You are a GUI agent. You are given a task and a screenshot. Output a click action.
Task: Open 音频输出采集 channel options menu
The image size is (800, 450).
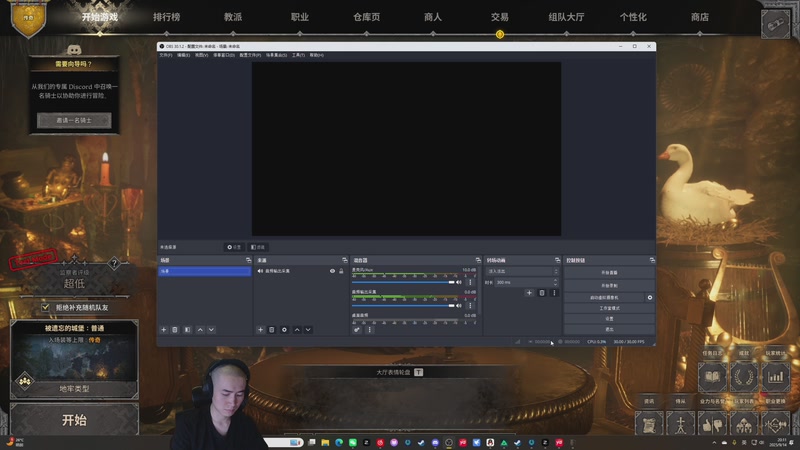[470, 306]
